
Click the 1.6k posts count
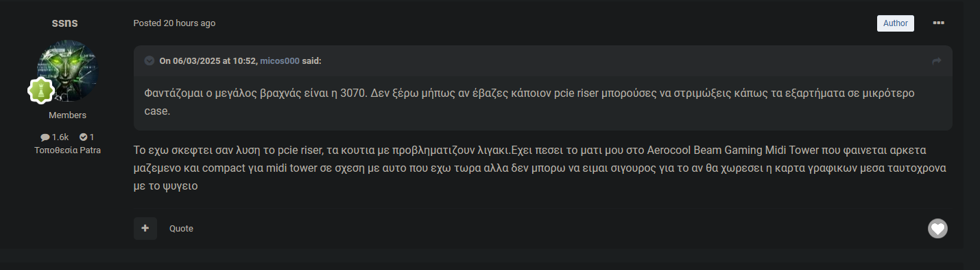[60, 137]
